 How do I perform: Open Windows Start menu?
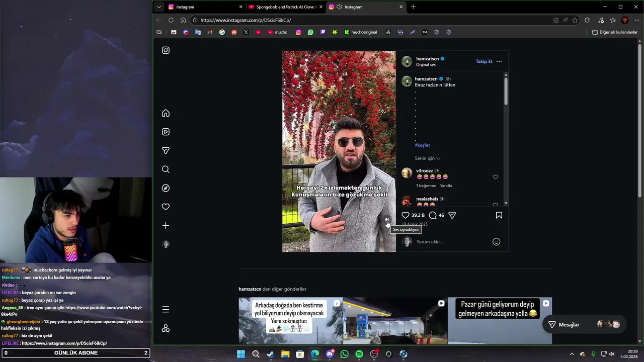241,354
